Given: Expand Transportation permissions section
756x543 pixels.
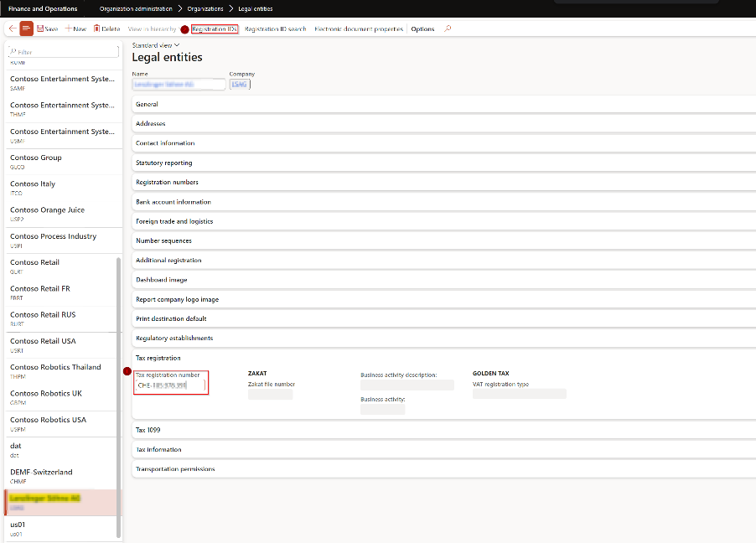Looking at the screenshot, I should pos(443,469).
